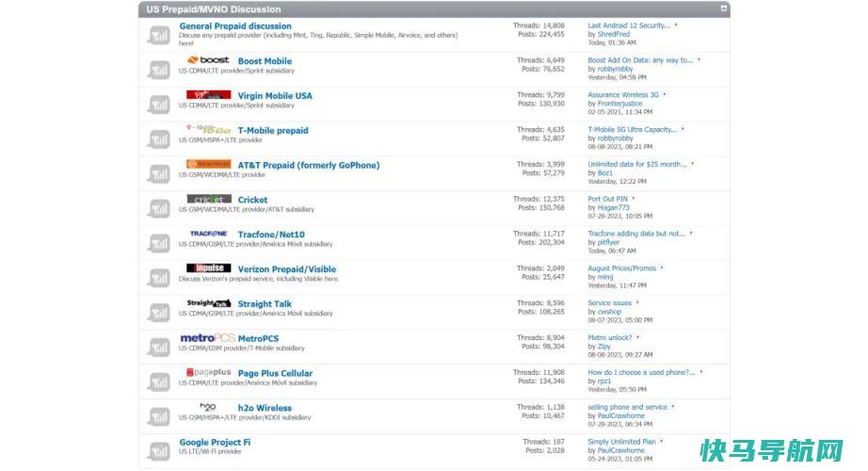
Task: View user profile robbyrobby under Boost Add On Data
Action: coord(615,69)
